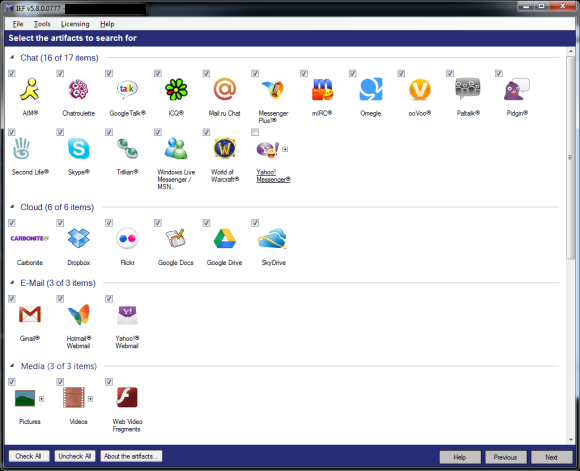Select the Google Drive icon
The width and height of the screenshot is (580, 471).
tap(225, 238)
